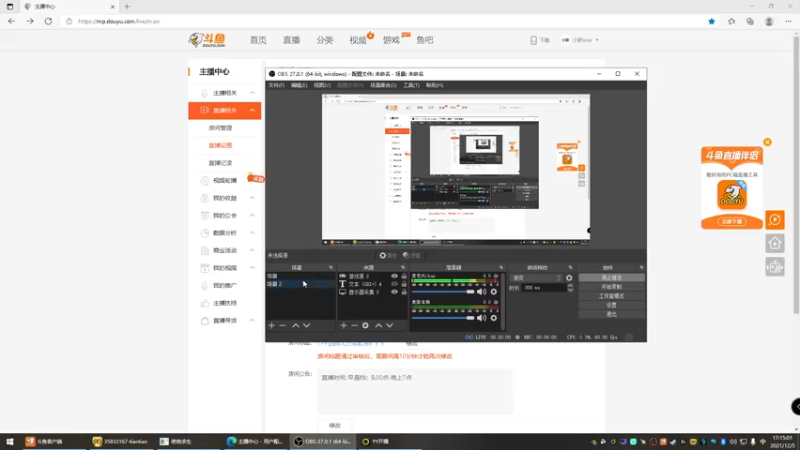The width and height of the screenshot is (800, 450).
Task: Remove selected scene with minus icon
Action: pos(282,326)
